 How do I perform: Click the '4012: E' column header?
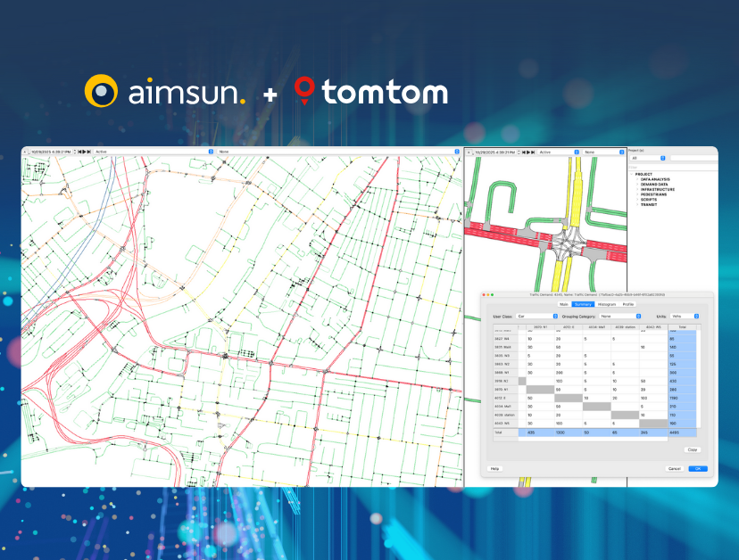tap(569, 327)
